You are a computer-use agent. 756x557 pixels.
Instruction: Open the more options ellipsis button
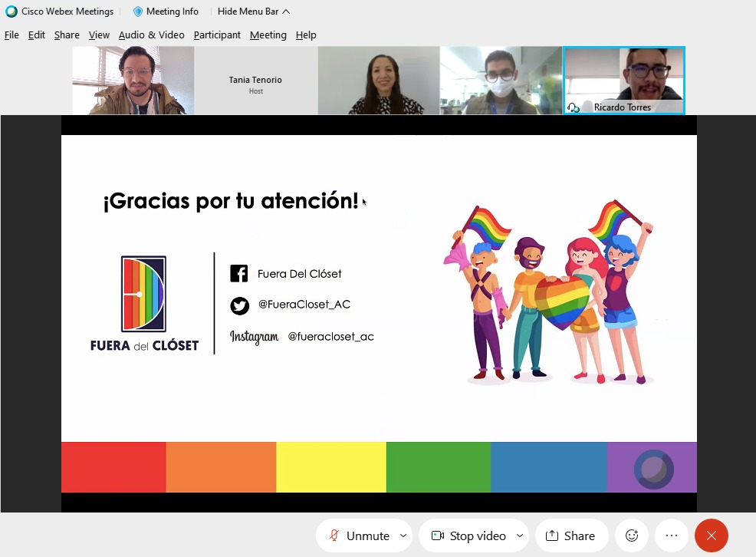pyautogui.click(x=672, y=536)
